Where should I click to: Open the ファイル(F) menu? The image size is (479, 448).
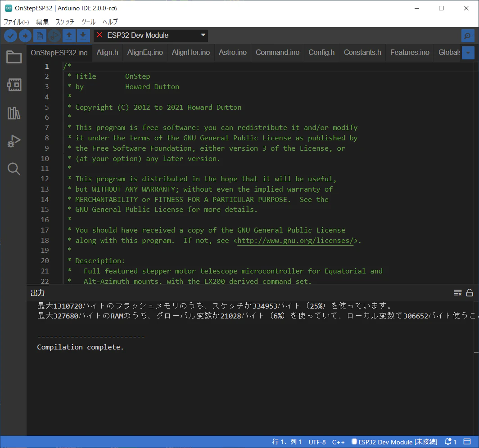(x=16, y=22)
